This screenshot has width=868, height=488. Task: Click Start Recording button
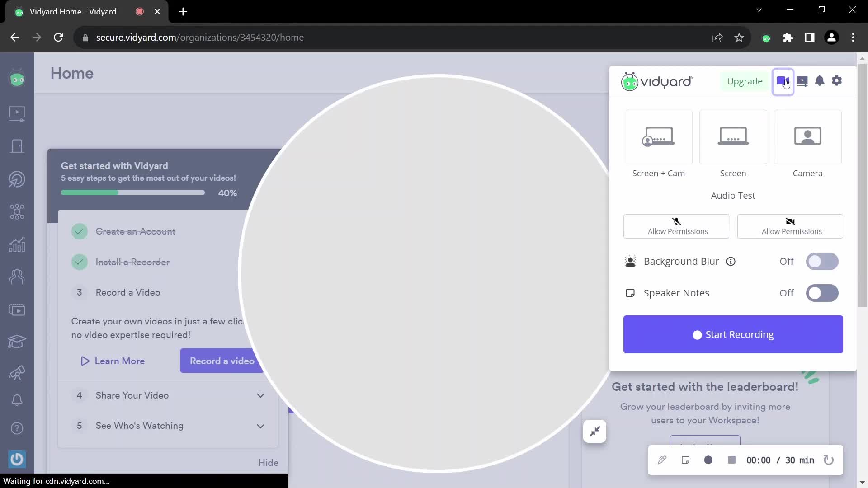[x=733, y=334]
